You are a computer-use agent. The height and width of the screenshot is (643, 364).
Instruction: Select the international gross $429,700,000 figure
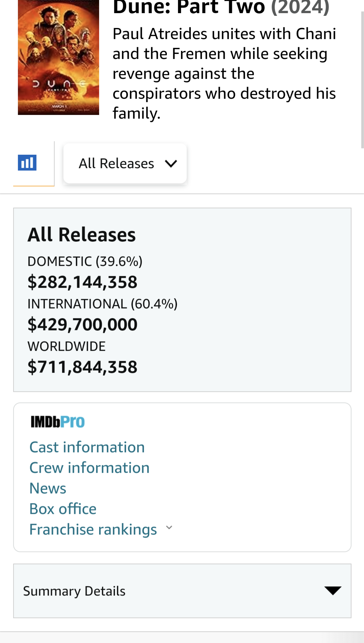83,325
